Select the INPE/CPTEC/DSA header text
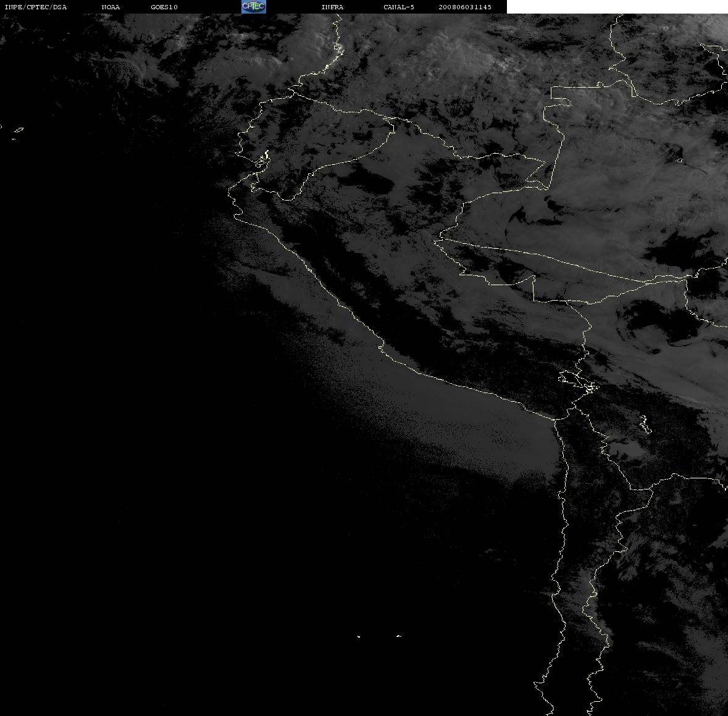 click(x=36, y=7)
